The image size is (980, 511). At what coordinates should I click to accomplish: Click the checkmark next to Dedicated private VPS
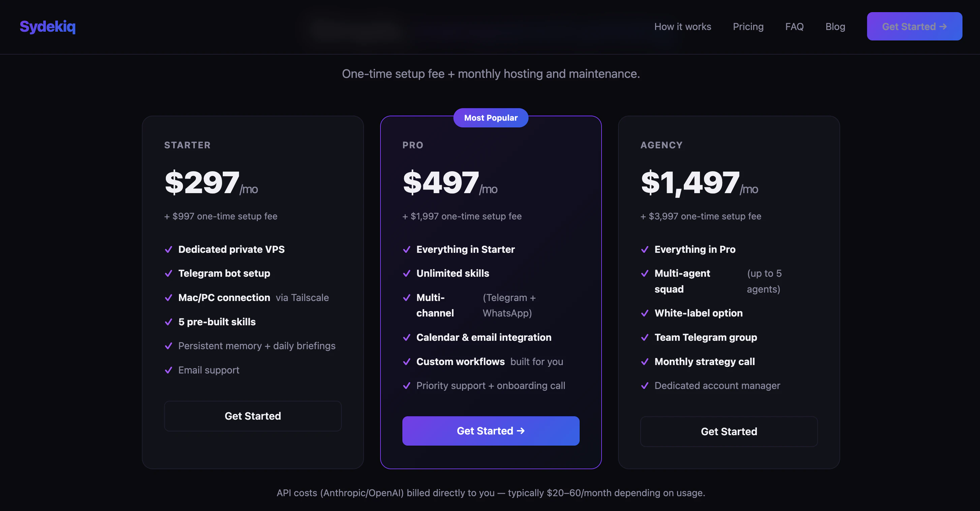(169, 250)
